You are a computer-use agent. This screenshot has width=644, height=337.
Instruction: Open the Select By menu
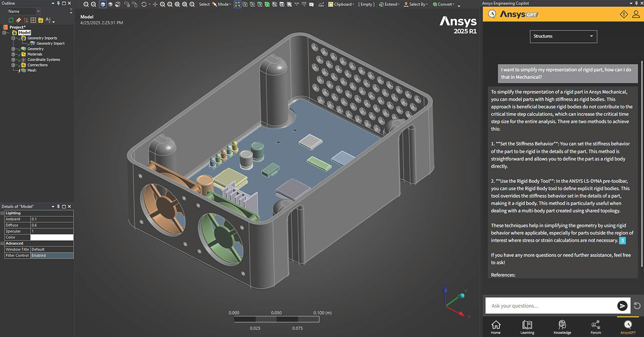(417, 4)
